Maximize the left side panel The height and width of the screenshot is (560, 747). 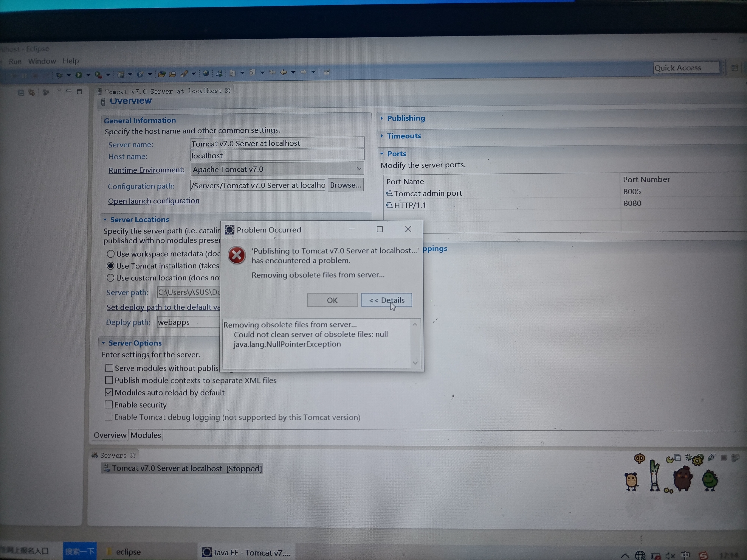click(x=79, y=91)
